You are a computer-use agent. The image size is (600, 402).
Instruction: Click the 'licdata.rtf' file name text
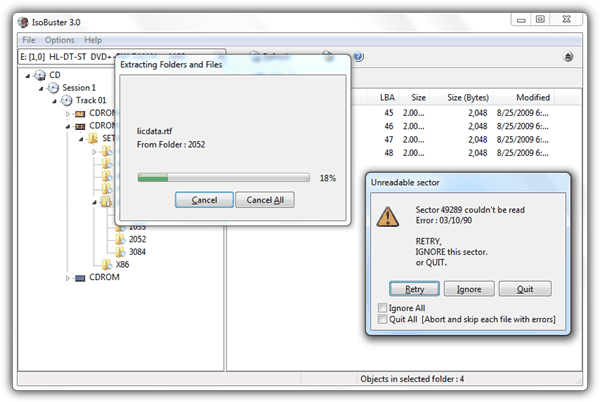pos(155,131)
